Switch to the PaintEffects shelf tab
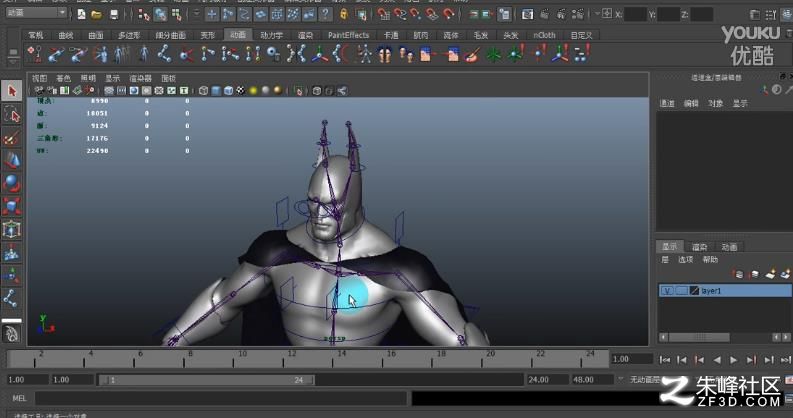This screenshot has width=793, height=418. (348, 35)
